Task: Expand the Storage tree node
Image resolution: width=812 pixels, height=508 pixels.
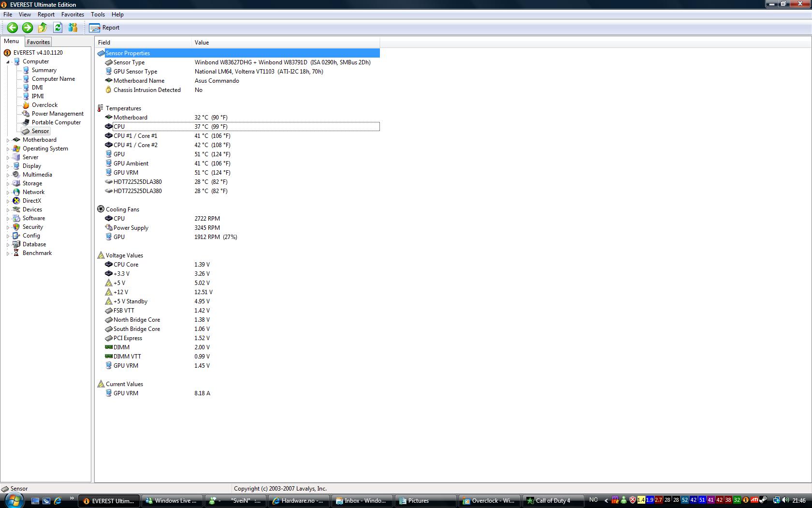Action: click(8, 184)
